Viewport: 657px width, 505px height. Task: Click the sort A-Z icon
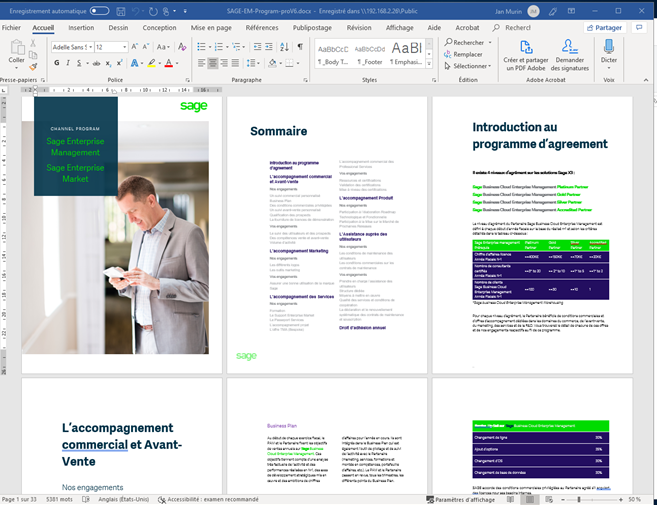[285, 47]
